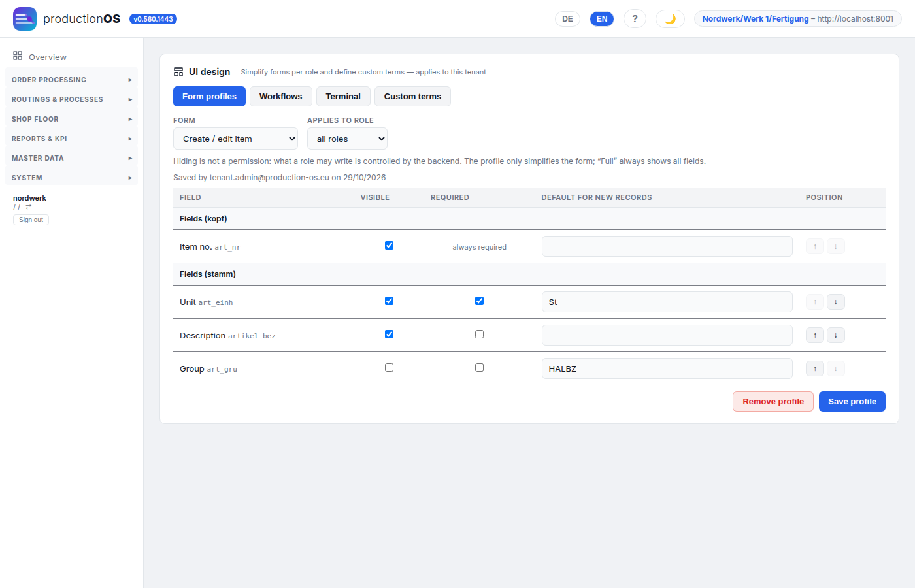Click the productionOS logo icon
The width and height of the screenshot is (915, 588).
pyautogui.click(x=25, y=19)
